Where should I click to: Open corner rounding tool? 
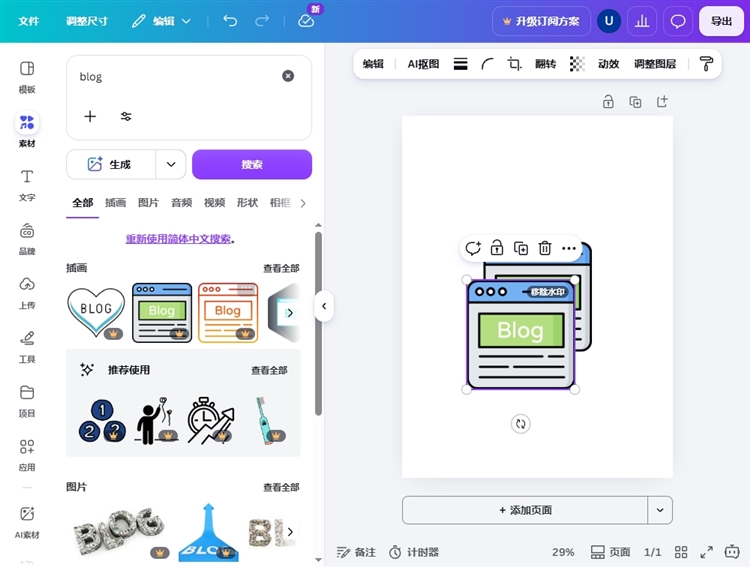(487, 64)
